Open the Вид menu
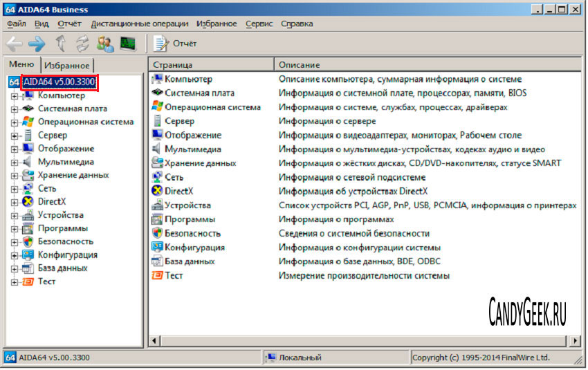Image resolution: width=588 pixels, height=370 pixels. (42, 24)
